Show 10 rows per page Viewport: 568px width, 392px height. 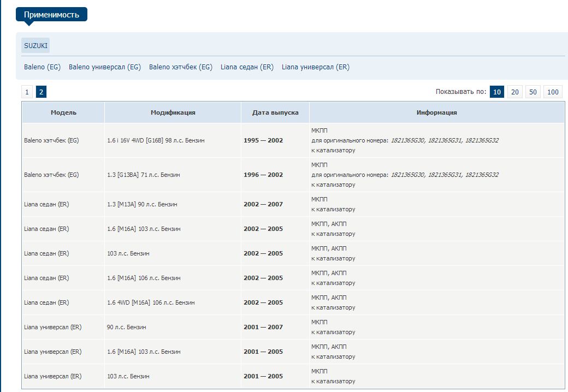point(496,92)
